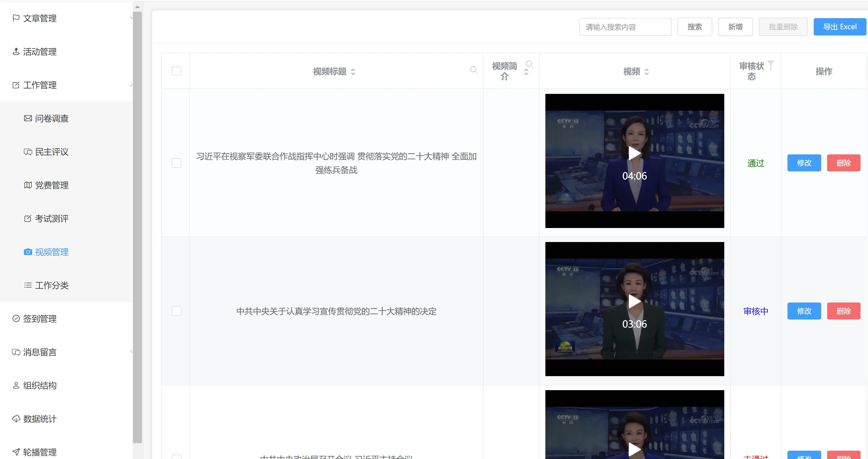Sort by 视频简介 column arrows
The height and width of the screenshot is (459, 868).
tap(526, 72)
